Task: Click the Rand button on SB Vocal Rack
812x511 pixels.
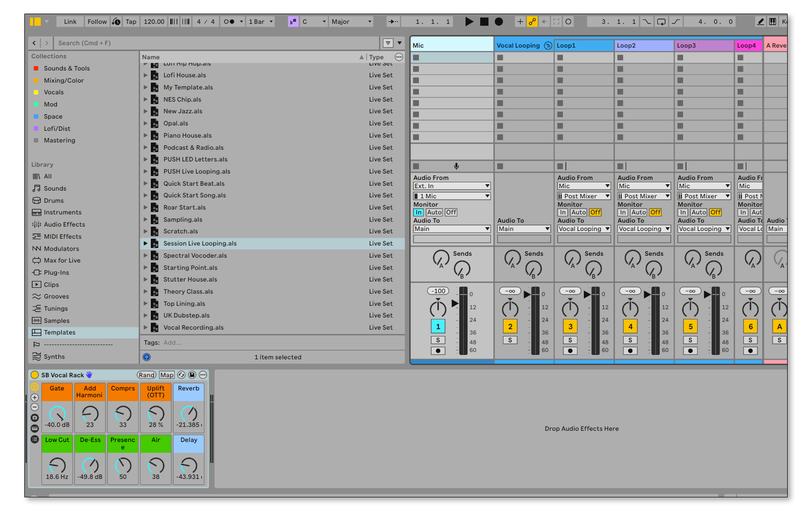Action: tap(146, 375)
